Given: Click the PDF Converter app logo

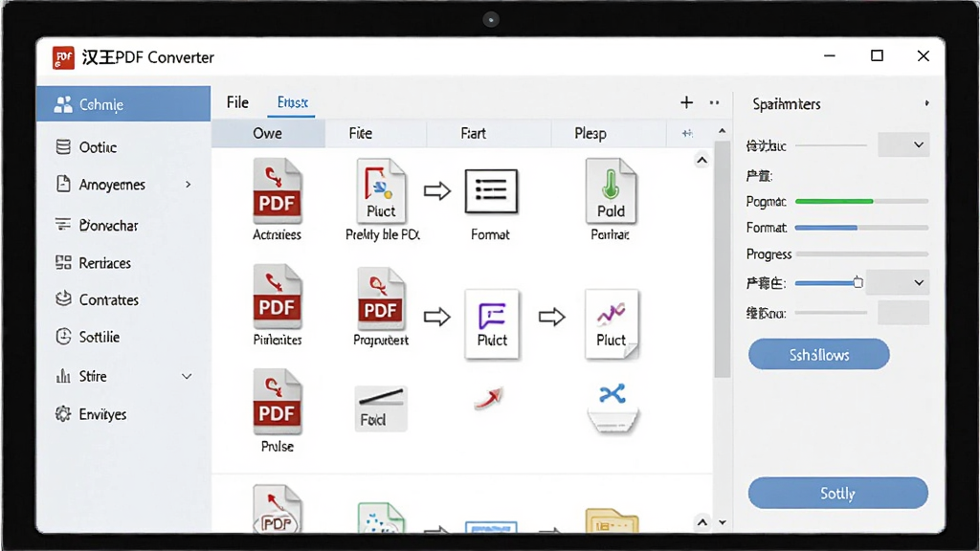Looking at the screenshot, I should pos(63,57).
